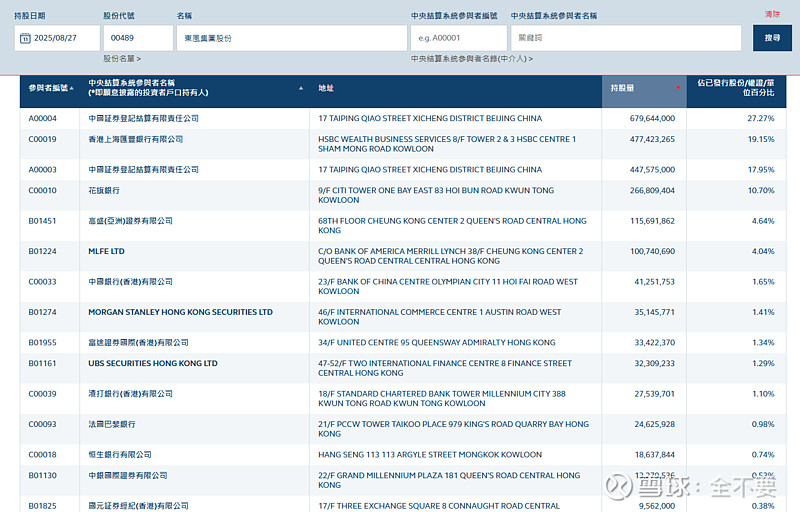This screenshot has height=512, width=800.
Task: Select the holding date 2025/08/27 field
Action: click(x=57, y=38)
